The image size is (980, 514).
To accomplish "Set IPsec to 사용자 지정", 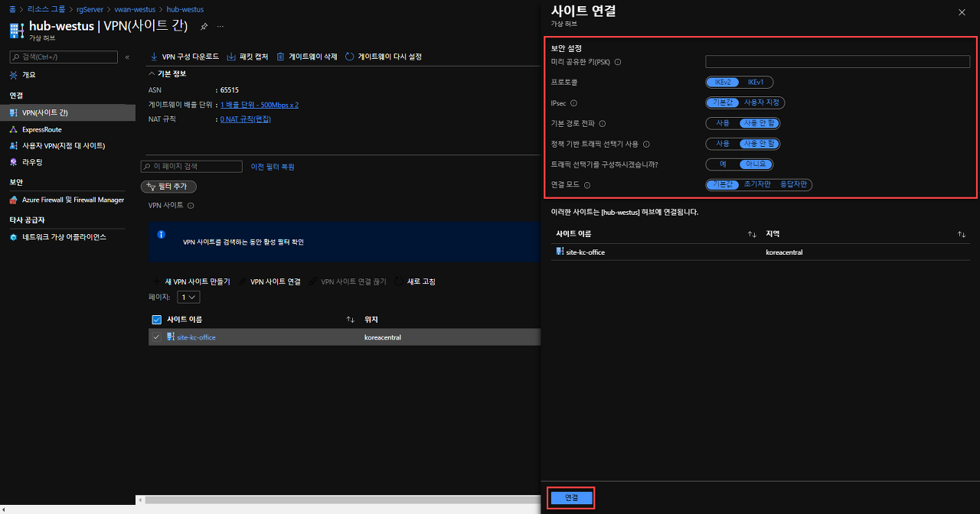I will pyautogui.click(x=762, y=102).
